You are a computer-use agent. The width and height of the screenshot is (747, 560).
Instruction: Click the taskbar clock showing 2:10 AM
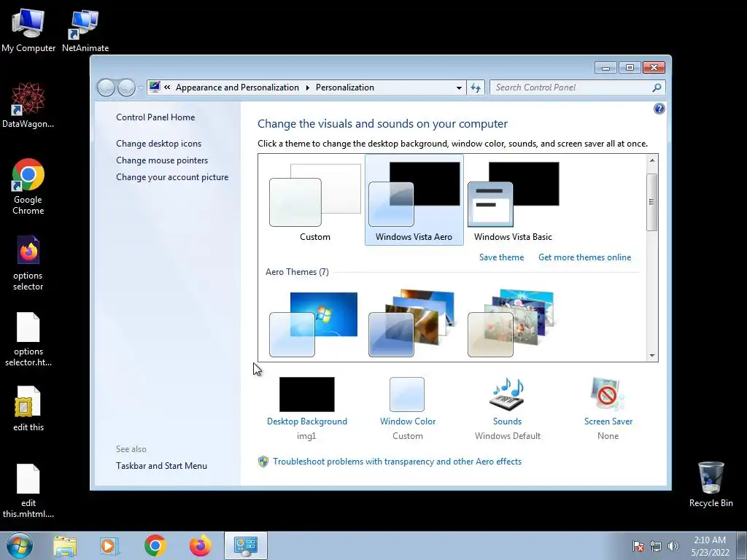tap(710, 545)
